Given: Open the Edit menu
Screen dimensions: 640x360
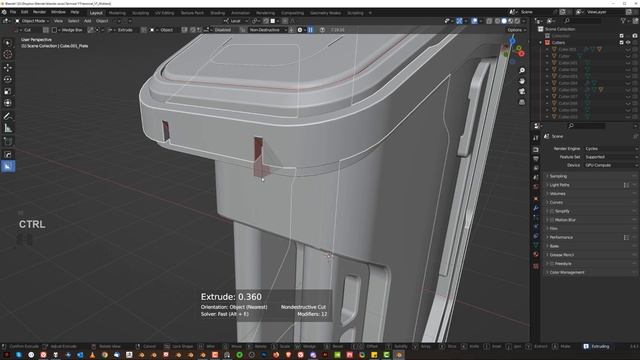Looking at the screenshot, I should tap(24, 12).
